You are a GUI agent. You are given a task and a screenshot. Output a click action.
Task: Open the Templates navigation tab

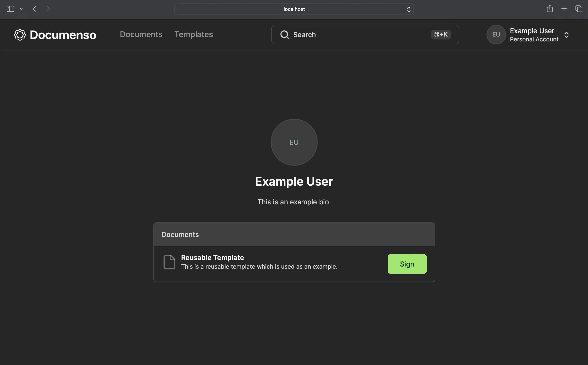click(194, 34)
